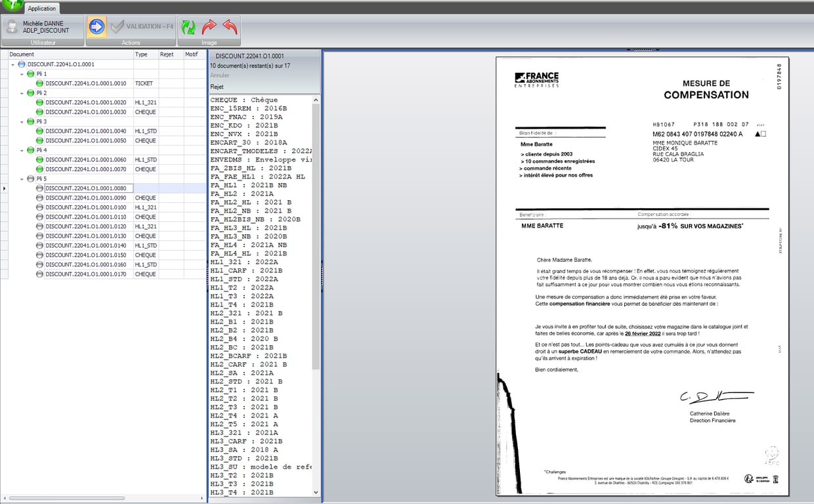Click the Annuler link

tap(219, 75)
